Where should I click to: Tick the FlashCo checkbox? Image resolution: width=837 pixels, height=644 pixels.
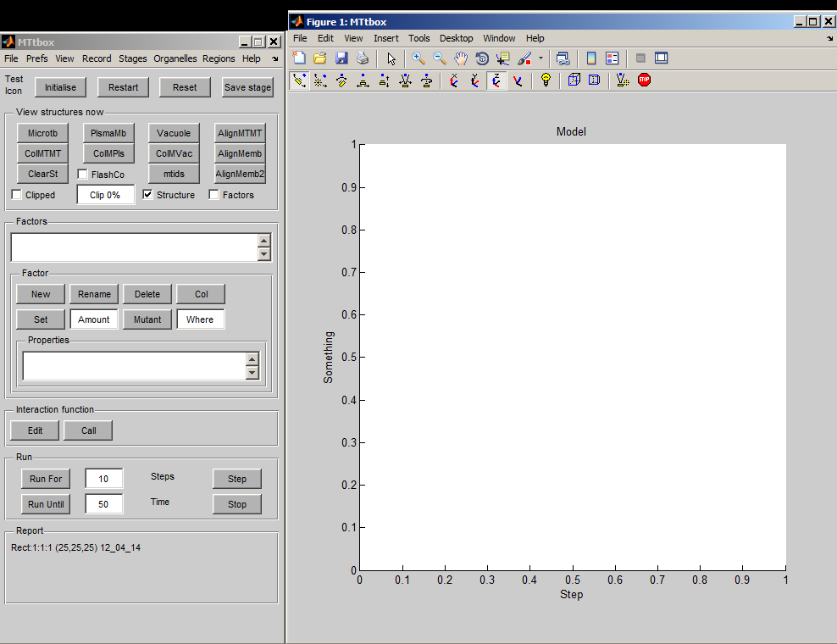[x=83, y=175]
